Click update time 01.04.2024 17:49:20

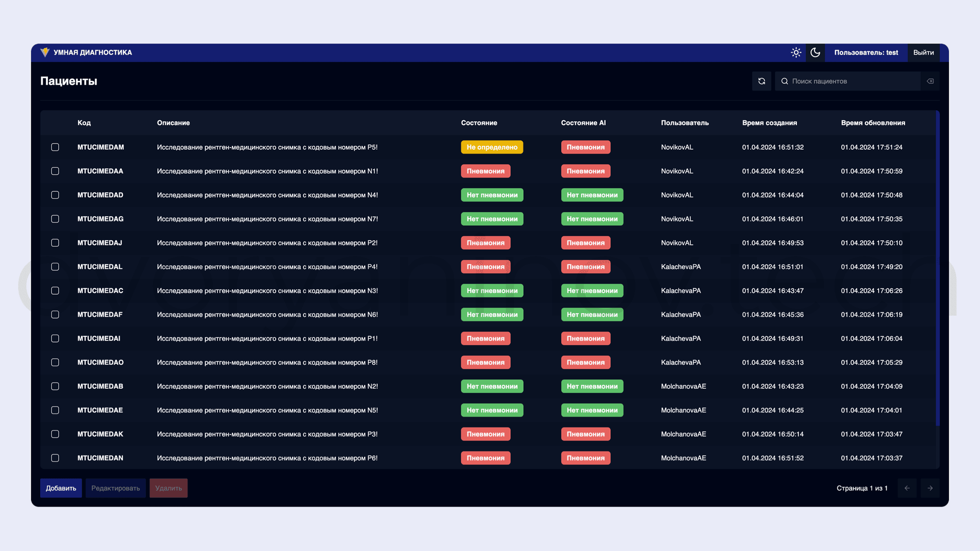872,267
